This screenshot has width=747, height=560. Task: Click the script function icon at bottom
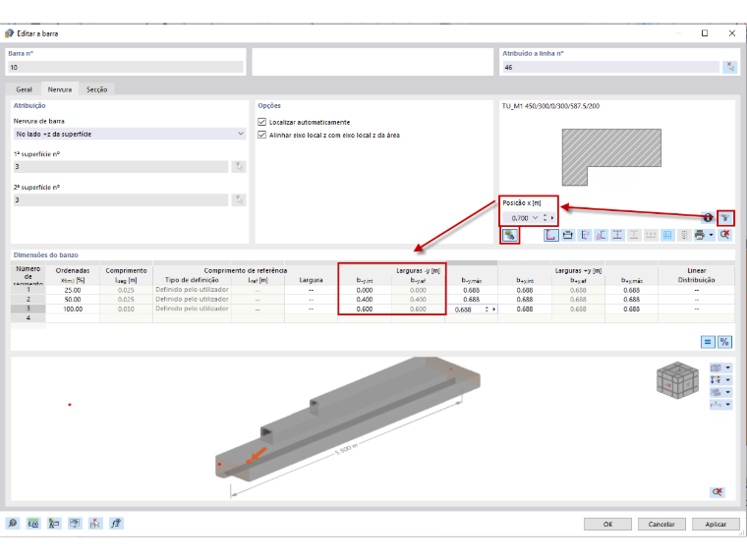(x=116, y=524)
